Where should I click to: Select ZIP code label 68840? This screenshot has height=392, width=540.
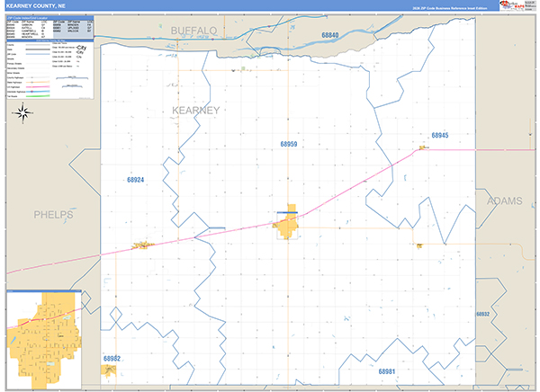330,35
